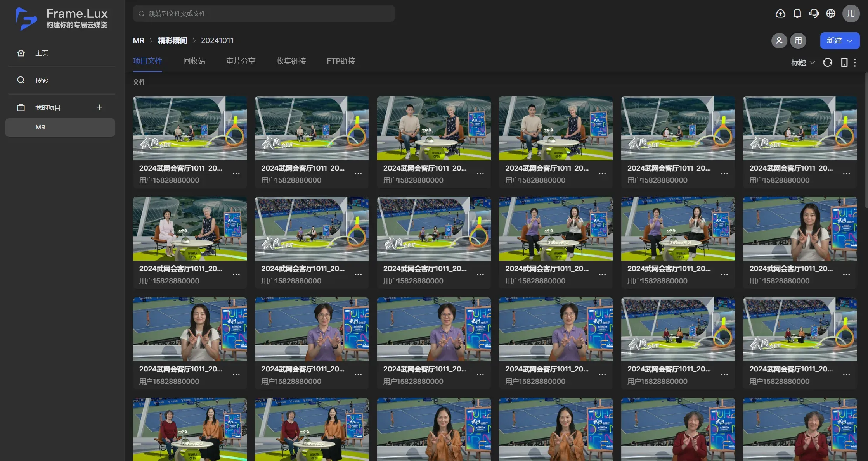Open second thumbnail in row three, purple shirt woman
Image resolution: width=868 pixels, height=461 pixels.
coord(312,329)
